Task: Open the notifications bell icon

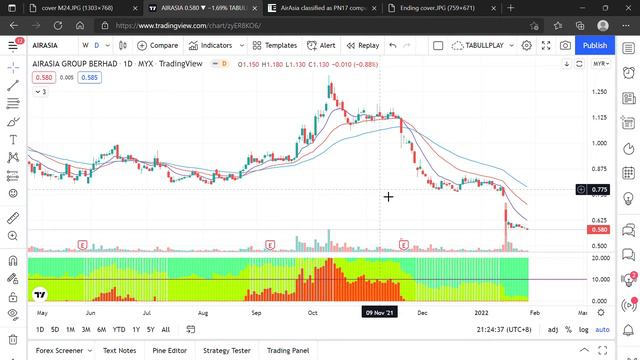Action: 629,330
